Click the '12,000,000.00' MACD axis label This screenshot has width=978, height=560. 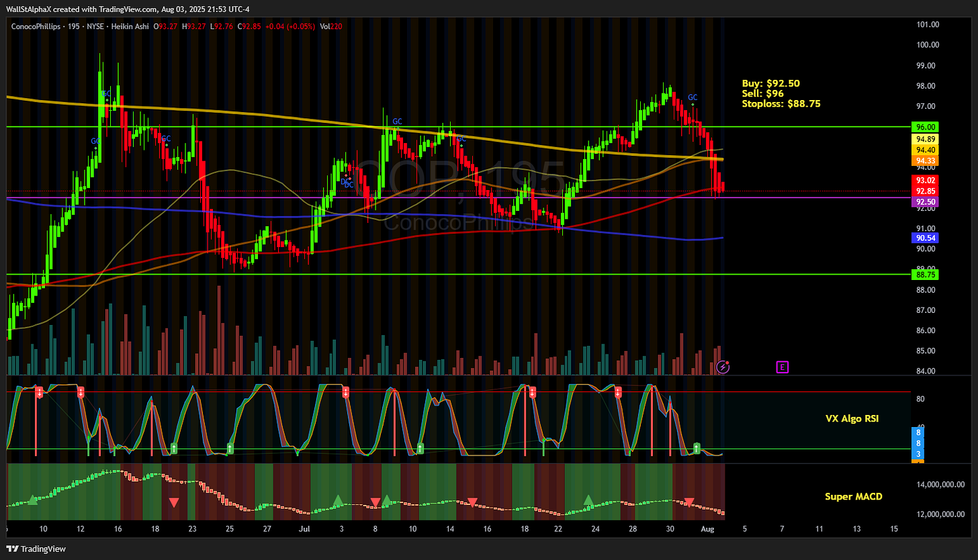[941, 514]
